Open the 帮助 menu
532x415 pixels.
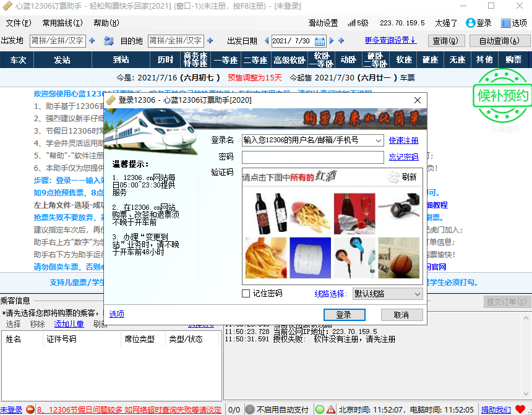click(106, 23)
